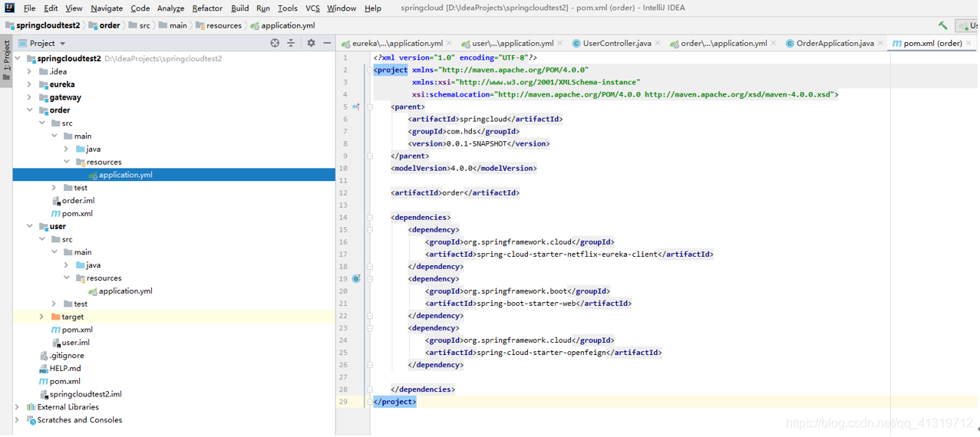Screen dimensions: 980x437
Task: Click the closing project tag on line 29
Action: point(395,402)
